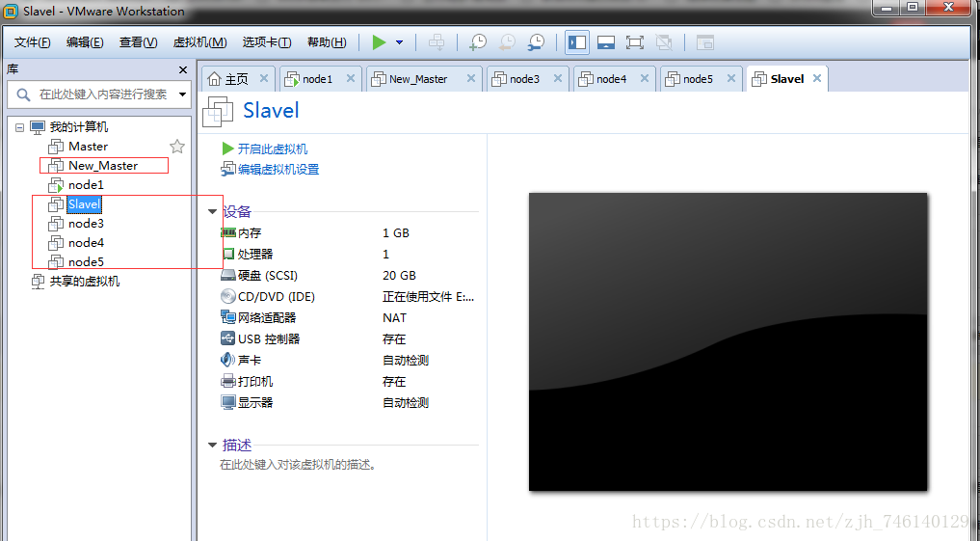Viewport: 980px width, 541px height.
Task: Close the Slavel tab
Action: click(x=817, y=78)
